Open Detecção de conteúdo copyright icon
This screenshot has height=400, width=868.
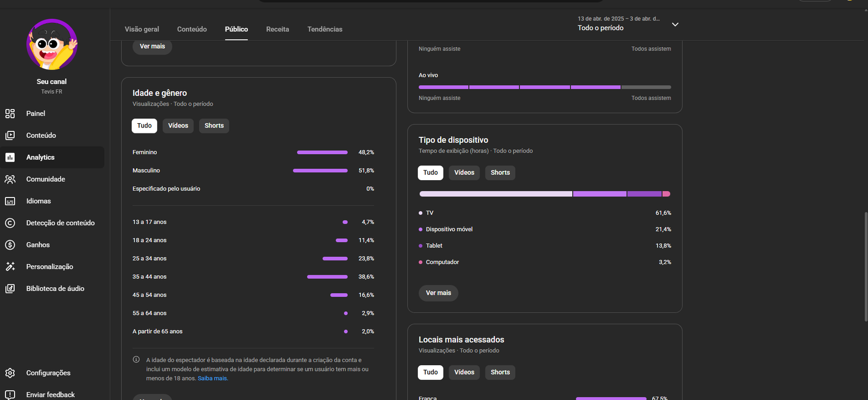click(x=10, y=223)
